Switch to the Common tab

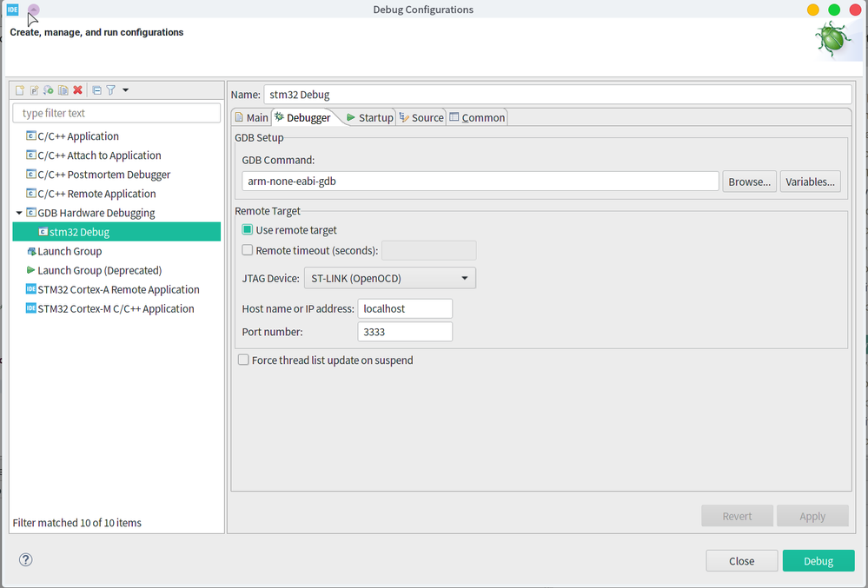pyautogui.click(x=477, y=117)
